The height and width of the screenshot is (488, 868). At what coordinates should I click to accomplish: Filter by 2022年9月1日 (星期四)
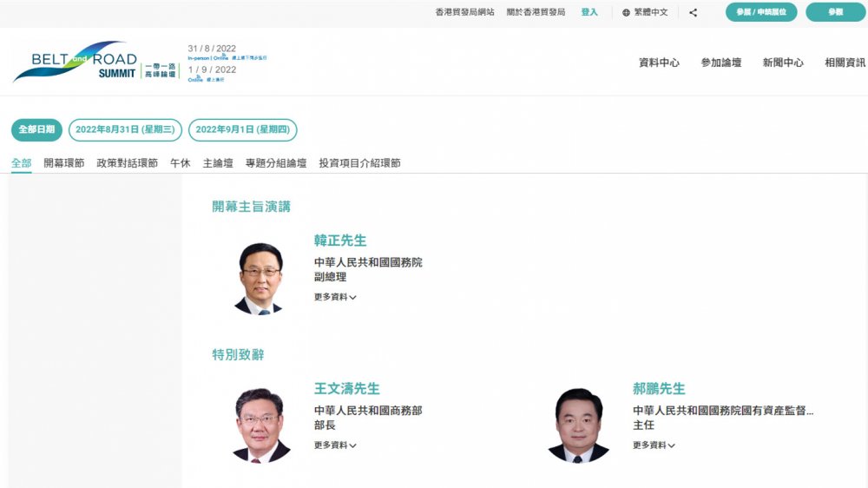click(242, 130)
